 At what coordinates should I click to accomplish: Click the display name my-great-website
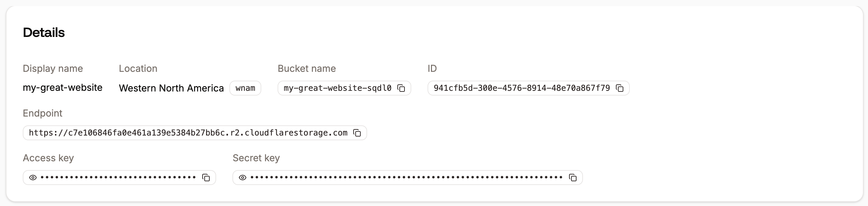tap(62, 88)
